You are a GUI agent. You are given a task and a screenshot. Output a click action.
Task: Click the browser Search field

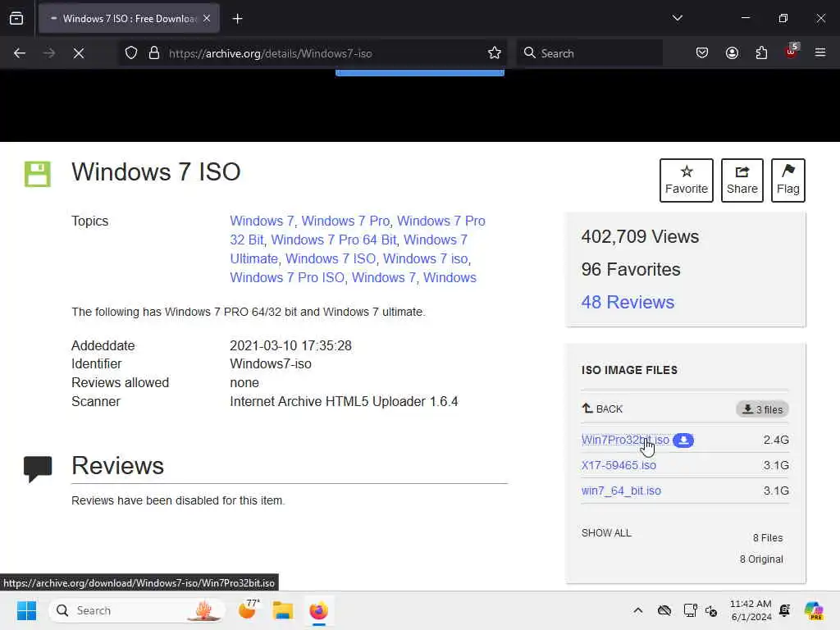point(590,53)
